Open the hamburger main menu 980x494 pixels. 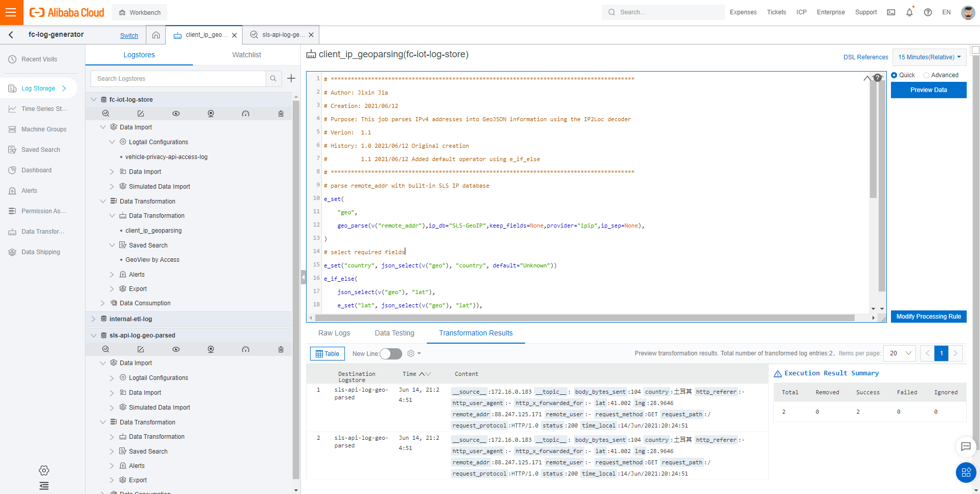(11, 12)
